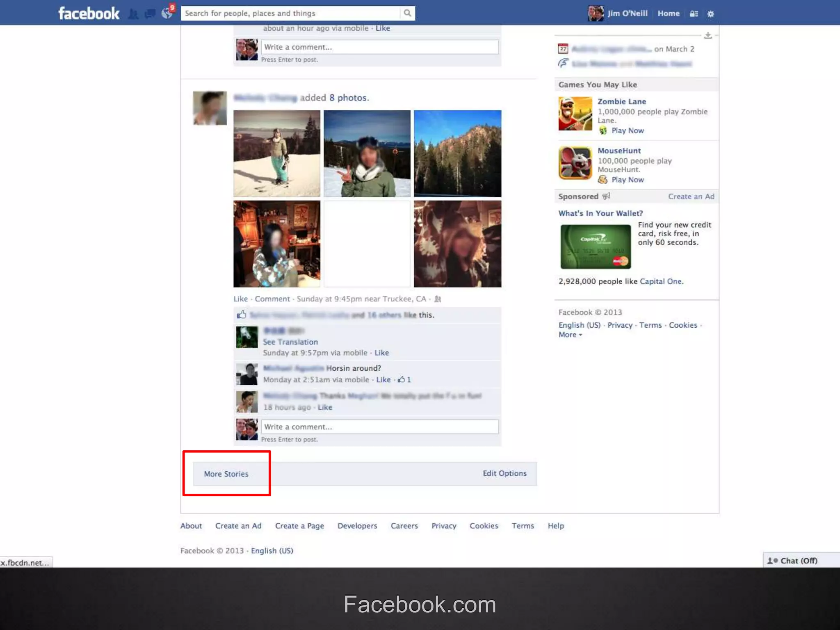
Task: Expand the More dropdown in sidebar footer
Action: coord(570,335)
